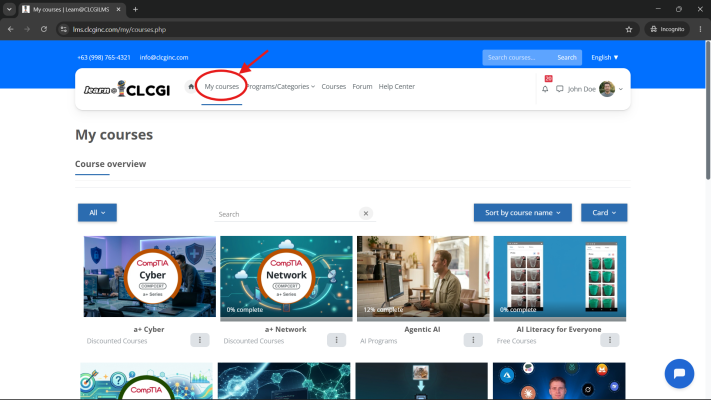Open the chat bubble widget

[679, 374]
